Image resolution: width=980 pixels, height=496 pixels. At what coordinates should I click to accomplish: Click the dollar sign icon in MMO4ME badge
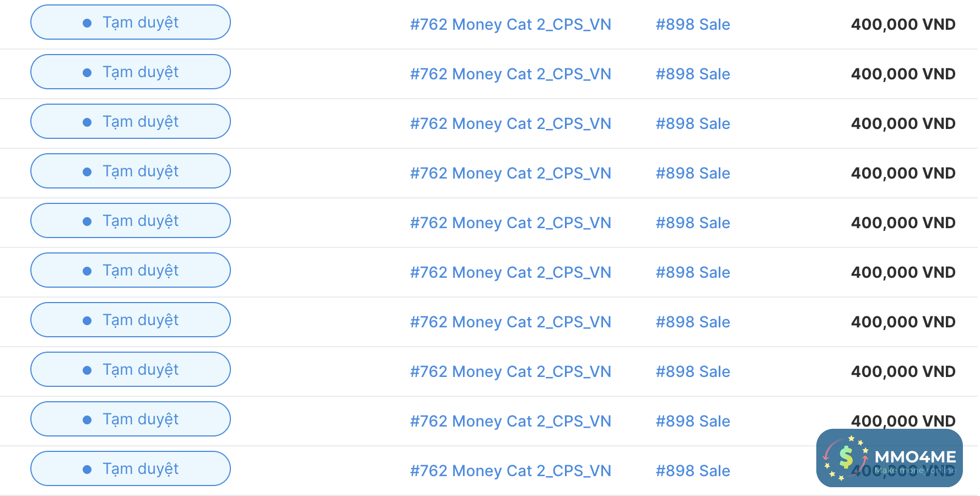846,457
